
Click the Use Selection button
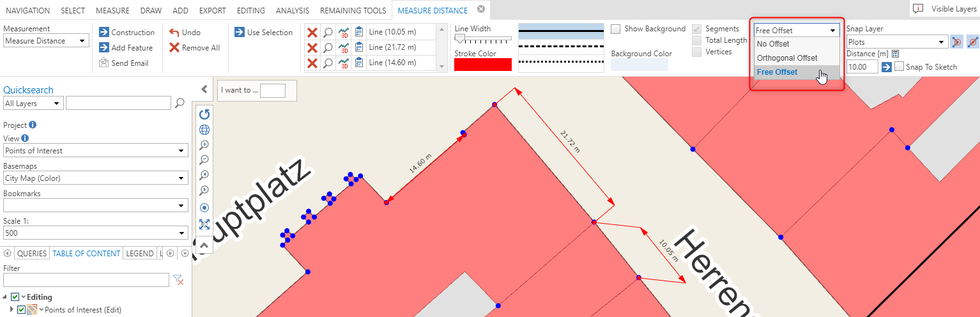263,32
